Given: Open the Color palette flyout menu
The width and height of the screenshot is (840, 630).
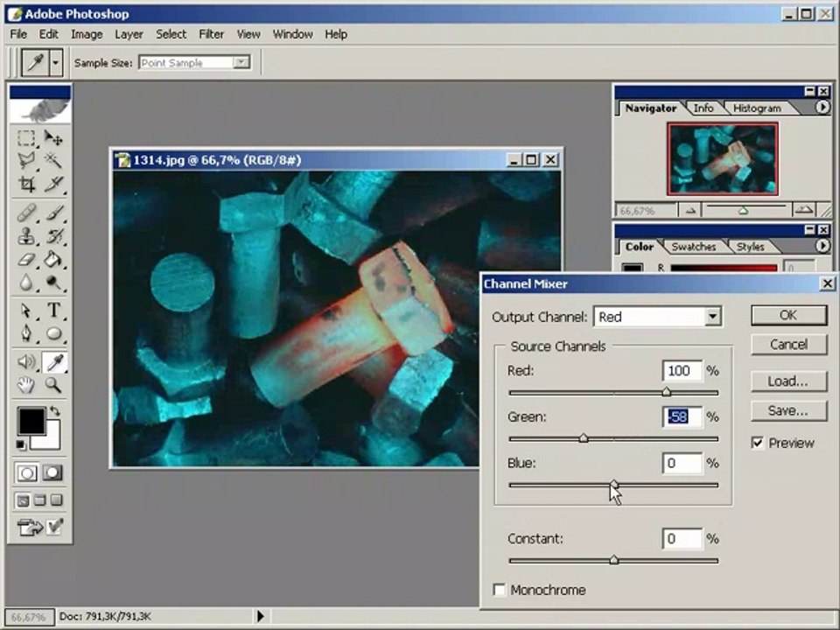Looking at the screenshot, I should click(822, 246).
